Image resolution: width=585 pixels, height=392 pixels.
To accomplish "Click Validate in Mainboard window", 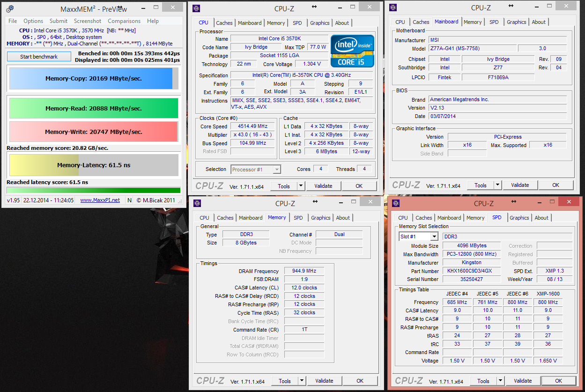I will click(520, 185).
